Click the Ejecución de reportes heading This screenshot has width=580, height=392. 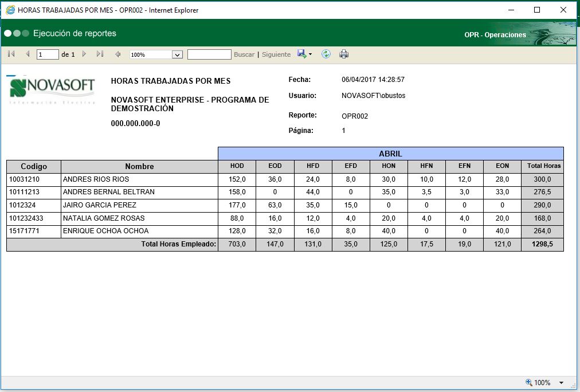[75, 33]
